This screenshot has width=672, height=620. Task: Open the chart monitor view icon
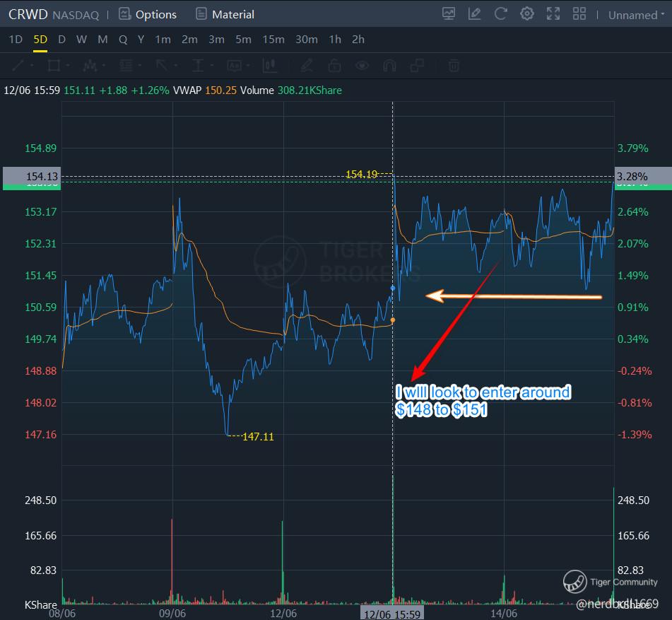tap(448, 13)
